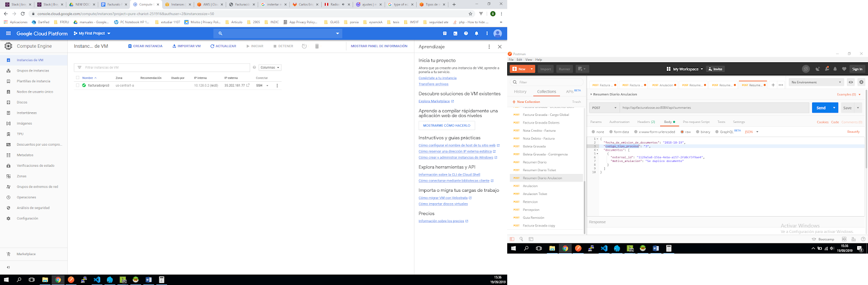This screenshot has width=868, height=285.
Task: Open Postman sync status icon
Action: tap(806, 69)
